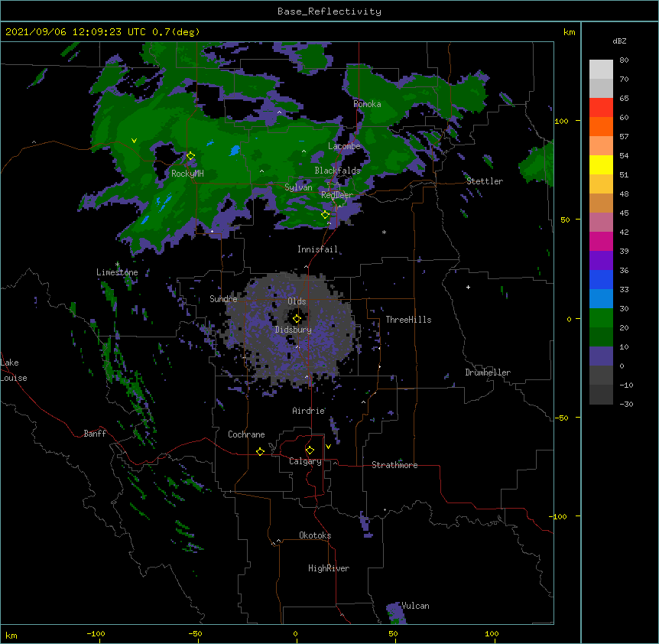This screenshot has height=644, width=659.
Task: Click the light blue 30-33 dBZ legend swatch
Action: click(601, 299)
